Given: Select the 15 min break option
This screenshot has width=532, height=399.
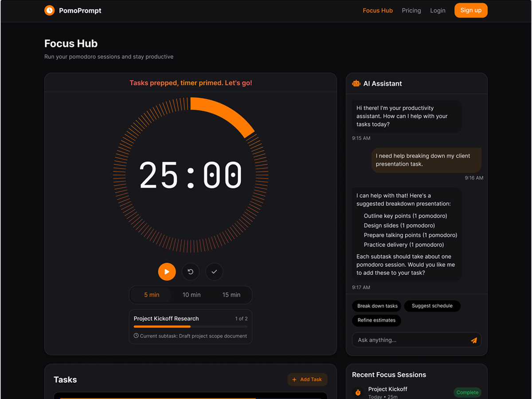Looking at the screenshot, I should click(x=231, y=295).
